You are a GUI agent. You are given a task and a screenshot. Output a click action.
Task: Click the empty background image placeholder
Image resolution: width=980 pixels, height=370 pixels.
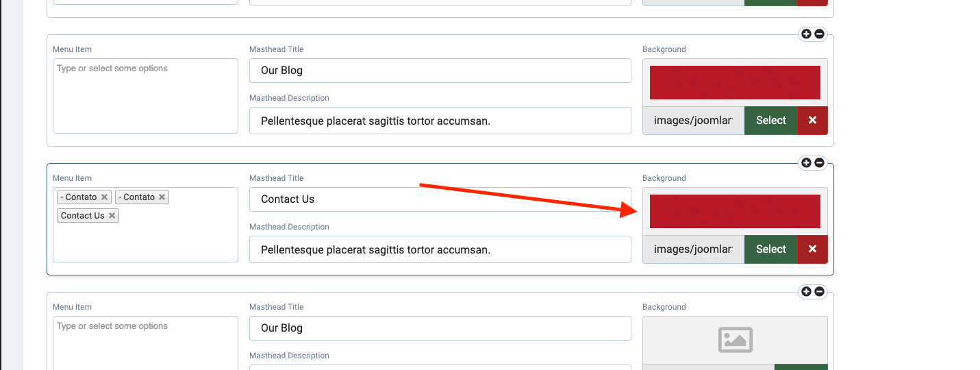735,340
